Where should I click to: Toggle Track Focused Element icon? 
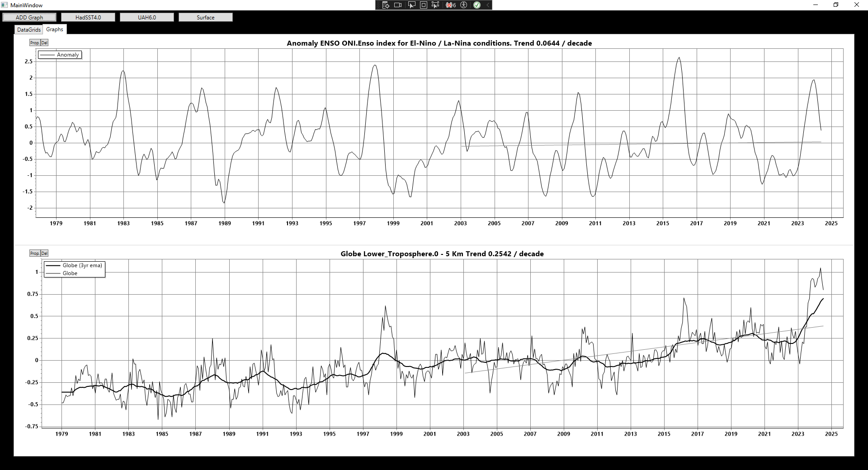(x=435, y=5)
